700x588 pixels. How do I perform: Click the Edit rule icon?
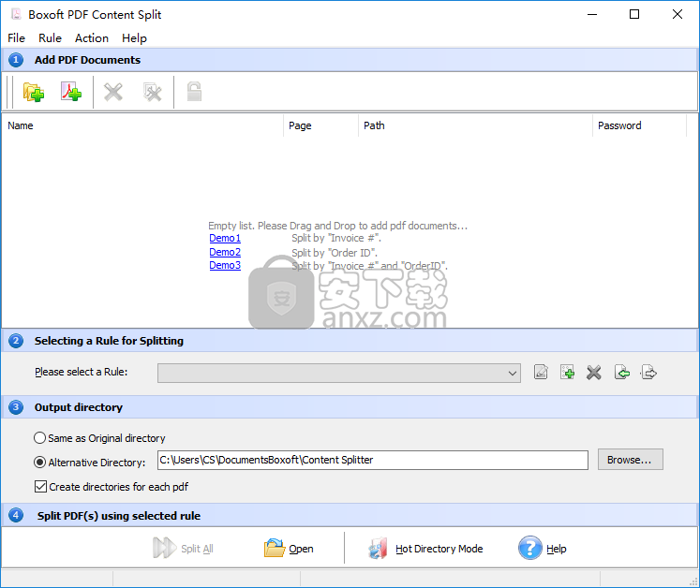(541, 372)
